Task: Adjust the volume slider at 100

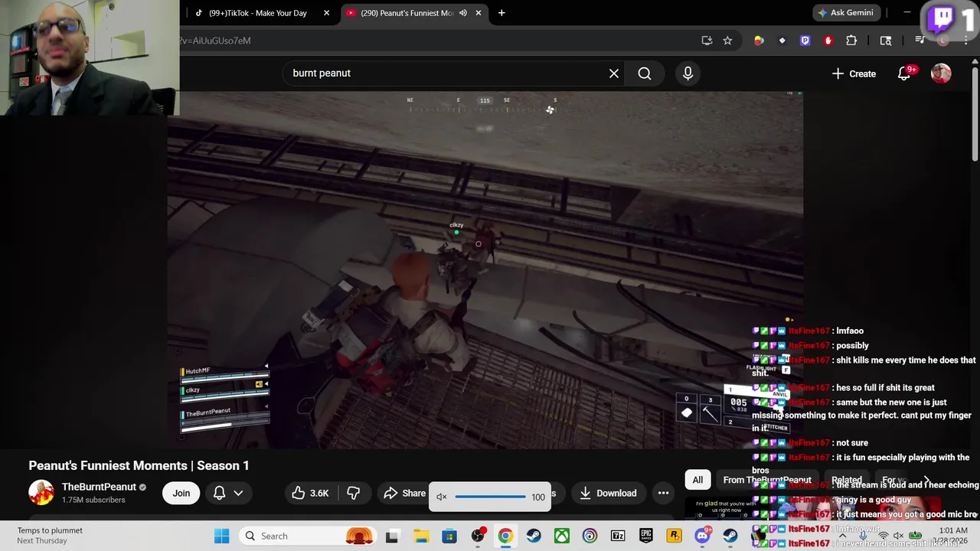Action: click(x=490, y=497)
